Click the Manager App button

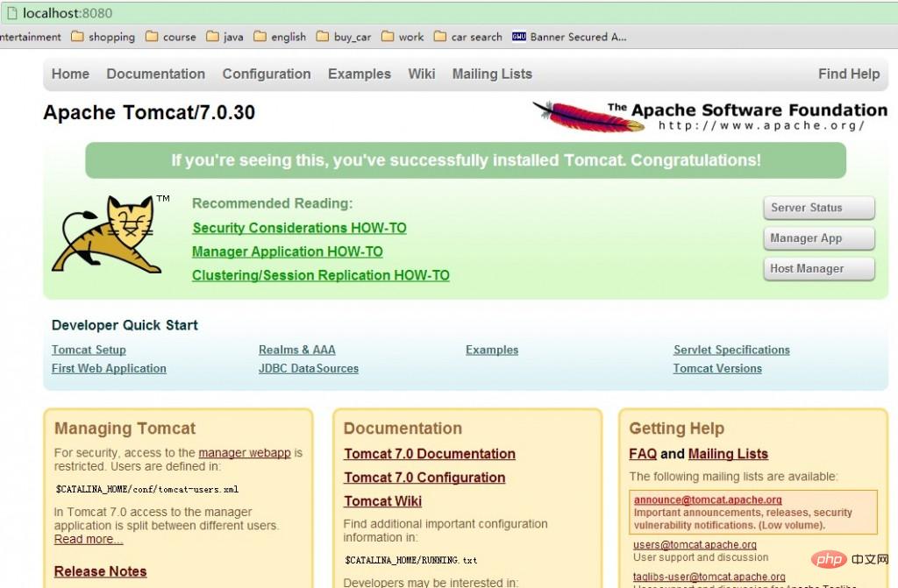pos(819,238)
